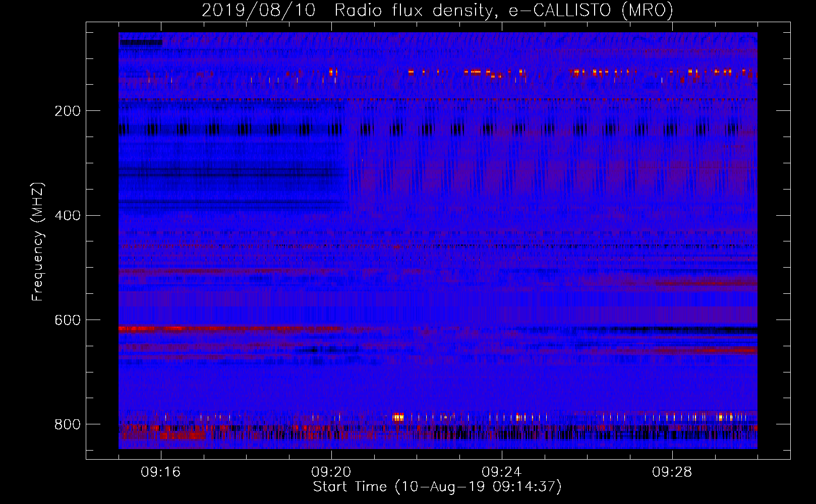Click the 400 frequency tick label
This screenshot has width=816, height=504.
(67, 216)
